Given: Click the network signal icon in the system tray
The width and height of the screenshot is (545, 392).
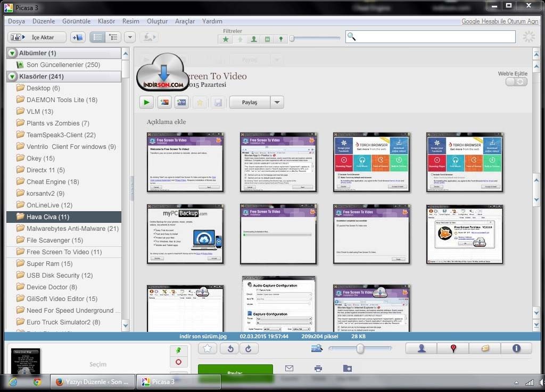Looking at the screenshot, I should click(x=530, y=382).
